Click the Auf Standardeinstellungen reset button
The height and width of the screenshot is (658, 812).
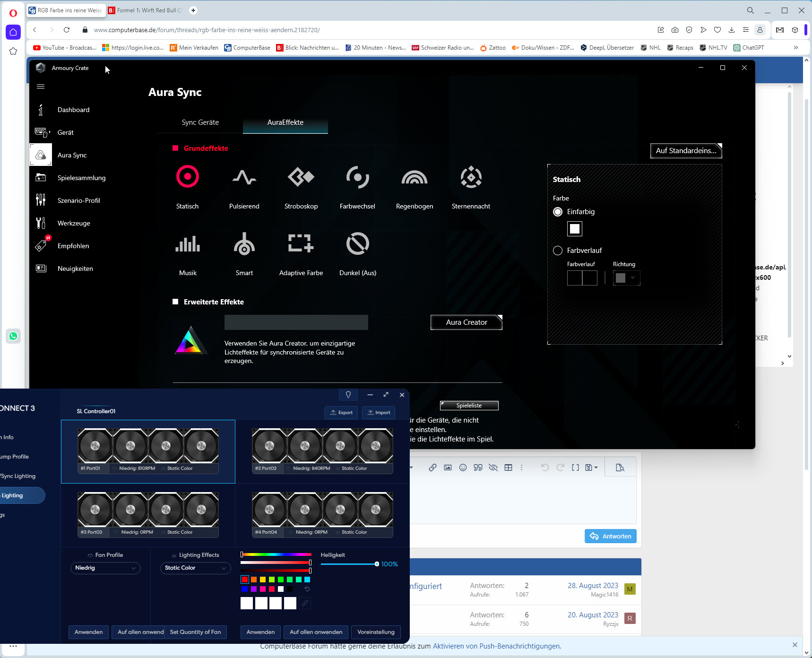[686, 151]
